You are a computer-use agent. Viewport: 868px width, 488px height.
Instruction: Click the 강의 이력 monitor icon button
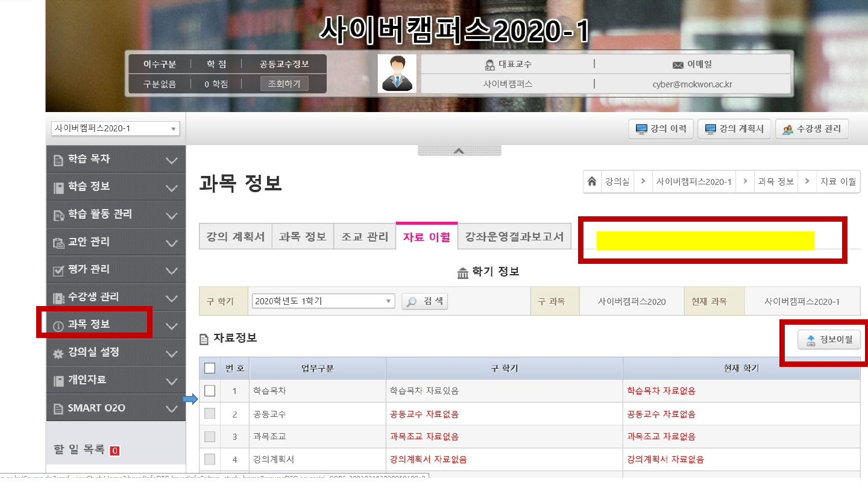coord(660,129)
